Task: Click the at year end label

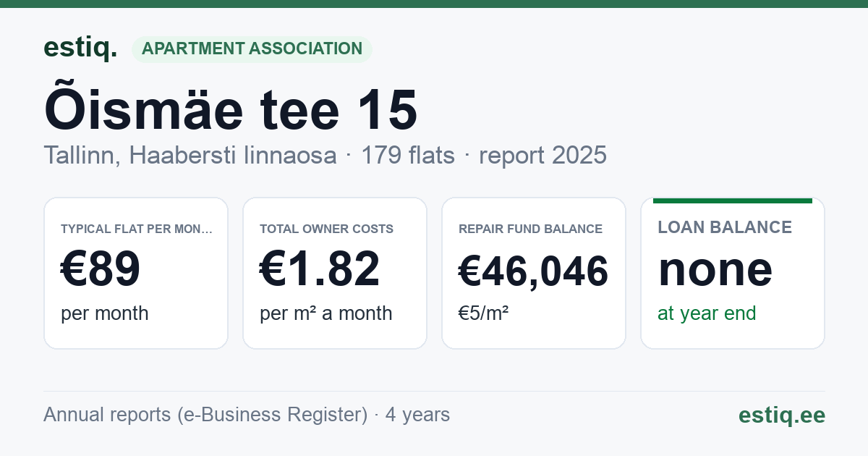Action: coord(707,313)
